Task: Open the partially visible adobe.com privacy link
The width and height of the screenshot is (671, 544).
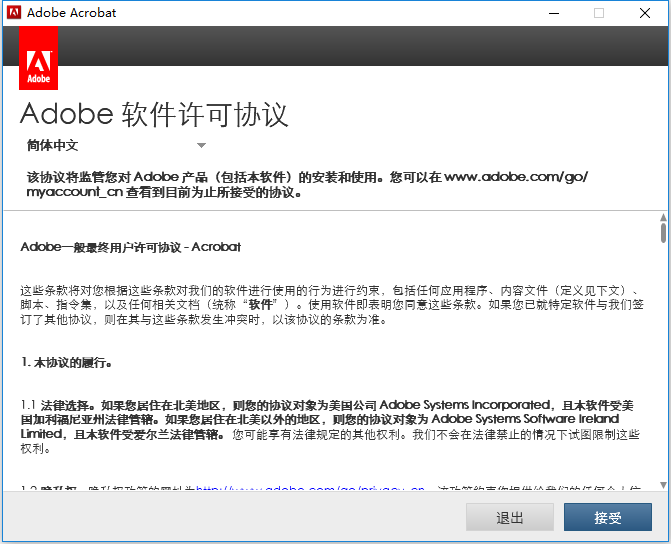Action: click(310, 488)
